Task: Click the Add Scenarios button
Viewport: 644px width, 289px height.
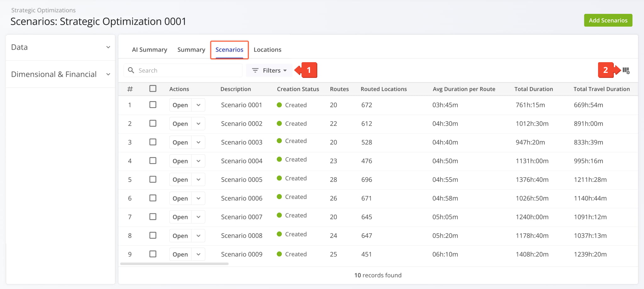Action: click(x=608, y=20)
